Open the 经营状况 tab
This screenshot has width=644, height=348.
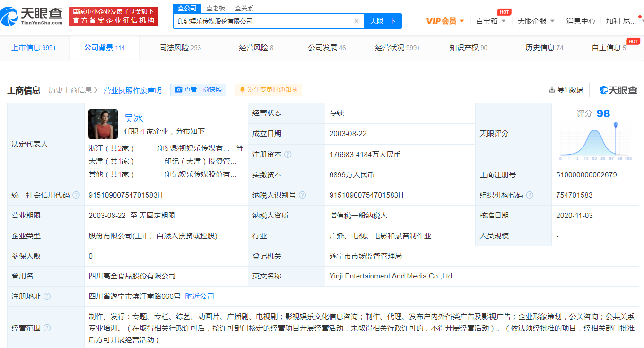coord(398,48)
